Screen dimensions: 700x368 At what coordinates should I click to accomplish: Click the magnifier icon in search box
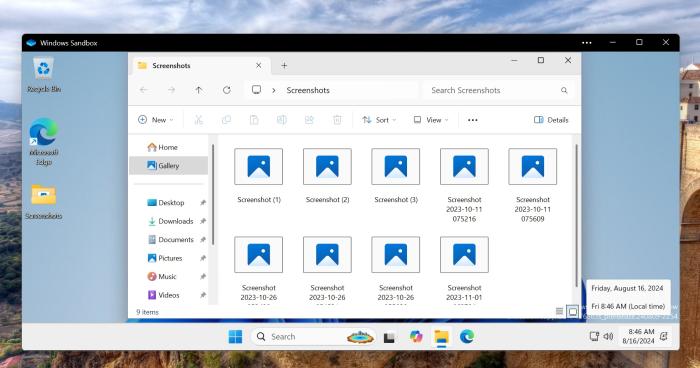click(x=564, y=90)
